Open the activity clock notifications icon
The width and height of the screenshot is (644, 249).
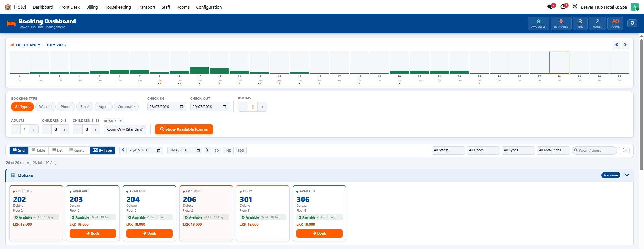[563, 7]
